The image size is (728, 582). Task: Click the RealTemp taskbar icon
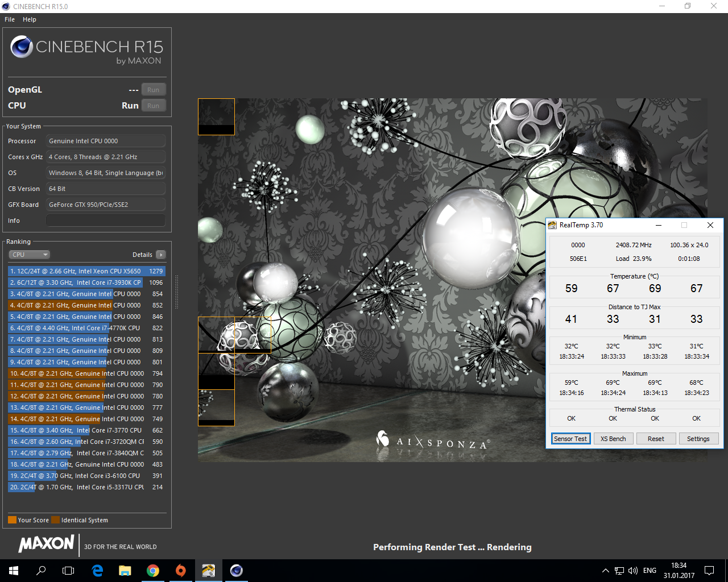tap(209, 571)
